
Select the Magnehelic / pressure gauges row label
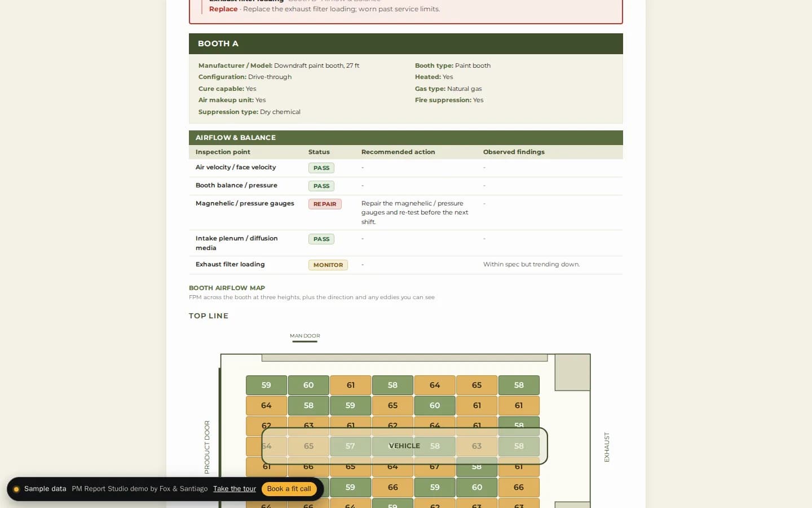click(245, 203)
